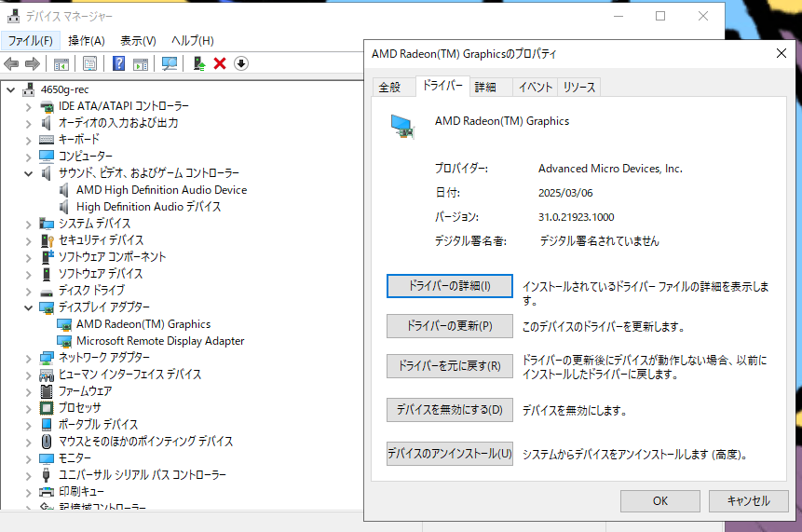Select the ドライバー tab
Screen dimensions: 802x532
click(442, 86)
